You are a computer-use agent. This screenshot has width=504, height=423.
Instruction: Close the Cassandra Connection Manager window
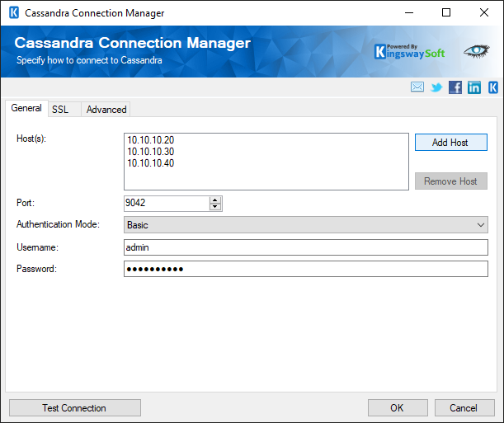[x=483, y=13]
